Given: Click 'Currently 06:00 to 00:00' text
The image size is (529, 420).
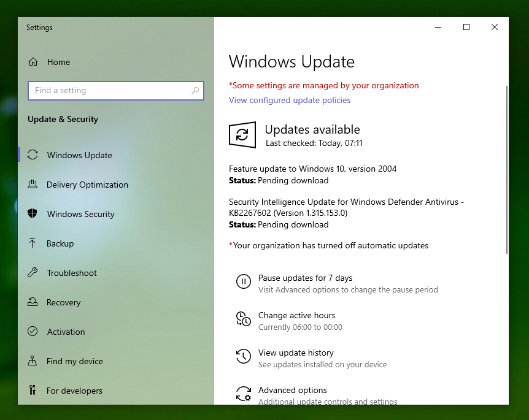Looking at the screenshot, I should [x=300, y=327].
